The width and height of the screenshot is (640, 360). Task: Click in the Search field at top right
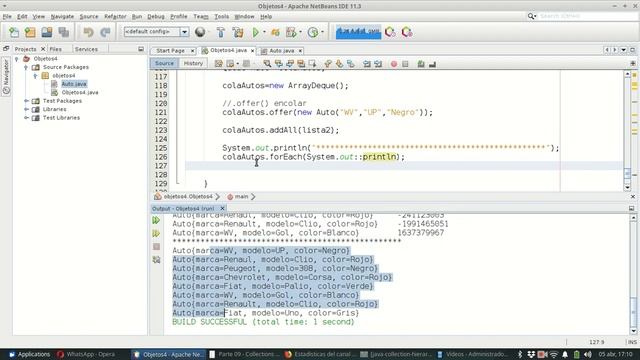point(587,16)
